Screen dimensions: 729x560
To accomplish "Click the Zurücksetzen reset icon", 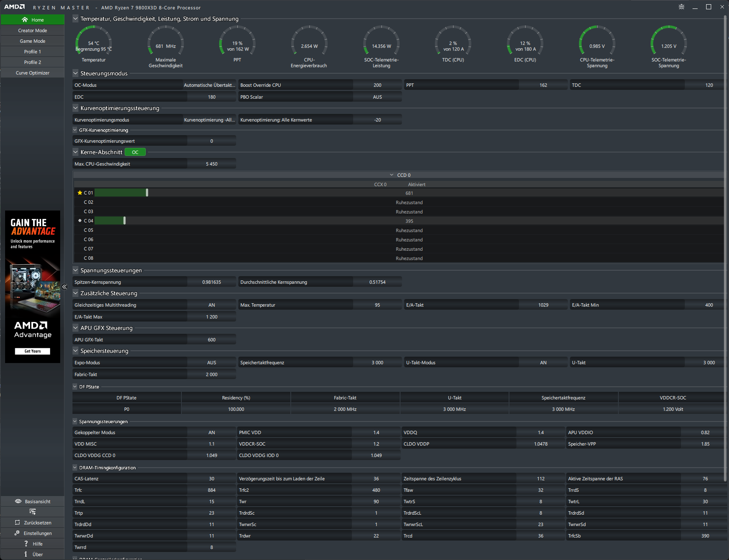I will (x=17, y=522).
